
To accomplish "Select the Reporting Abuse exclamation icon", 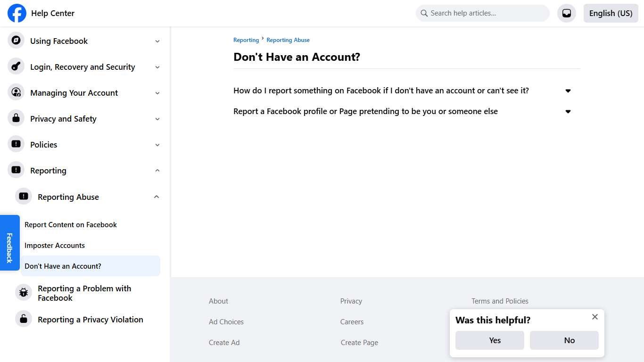I will point(23,196).
